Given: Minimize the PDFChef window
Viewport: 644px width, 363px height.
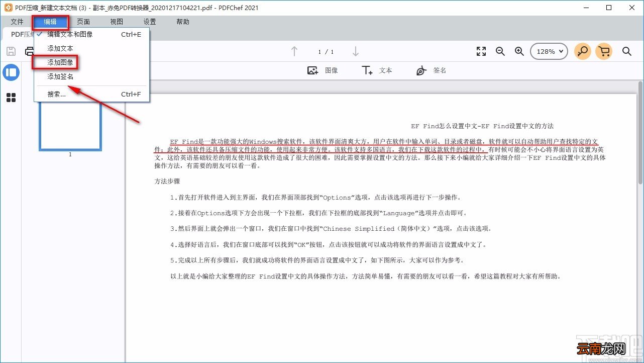Looking at the screenshot, I should 586,8.
